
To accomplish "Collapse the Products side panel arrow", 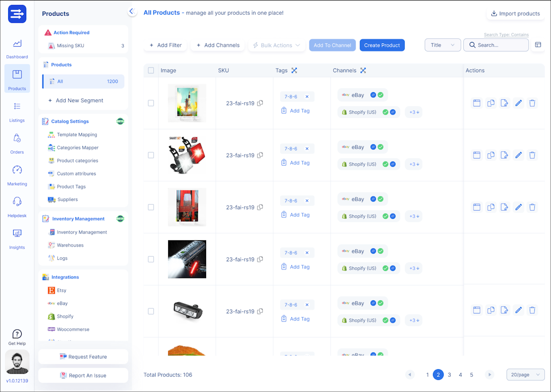I will coord(132,11).
